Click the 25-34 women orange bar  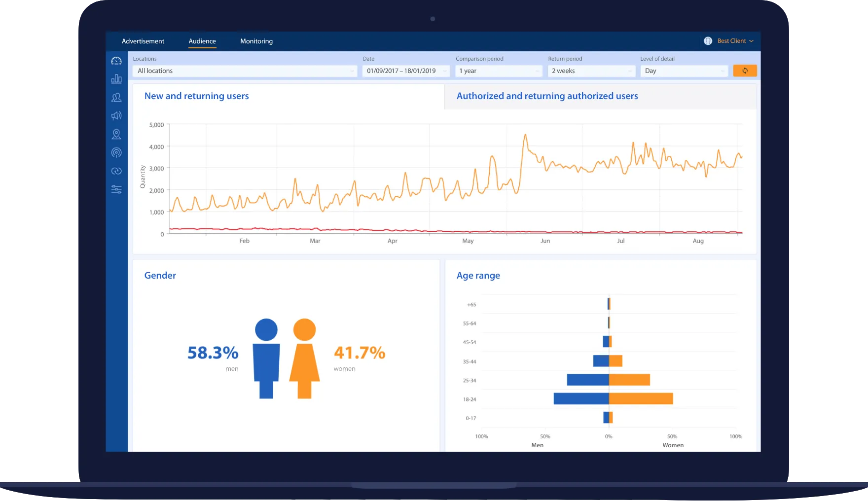tap(629, 380)
